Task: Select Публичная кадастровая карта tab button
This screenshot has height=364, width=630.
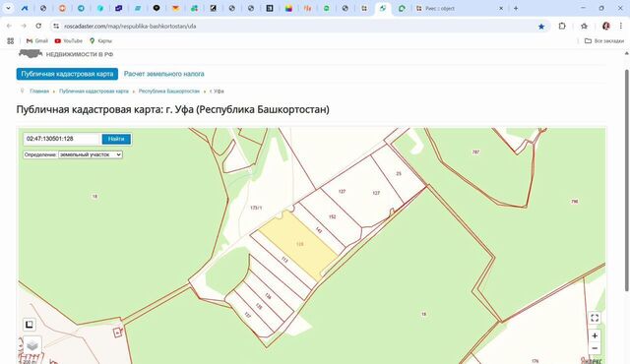Action: (67, 74)
